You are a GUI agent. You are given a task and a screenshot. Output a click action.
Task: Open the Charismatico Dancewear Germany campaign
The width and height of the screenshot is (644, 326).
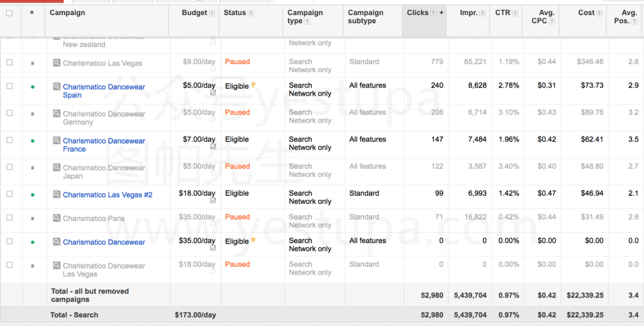[104, 118]
